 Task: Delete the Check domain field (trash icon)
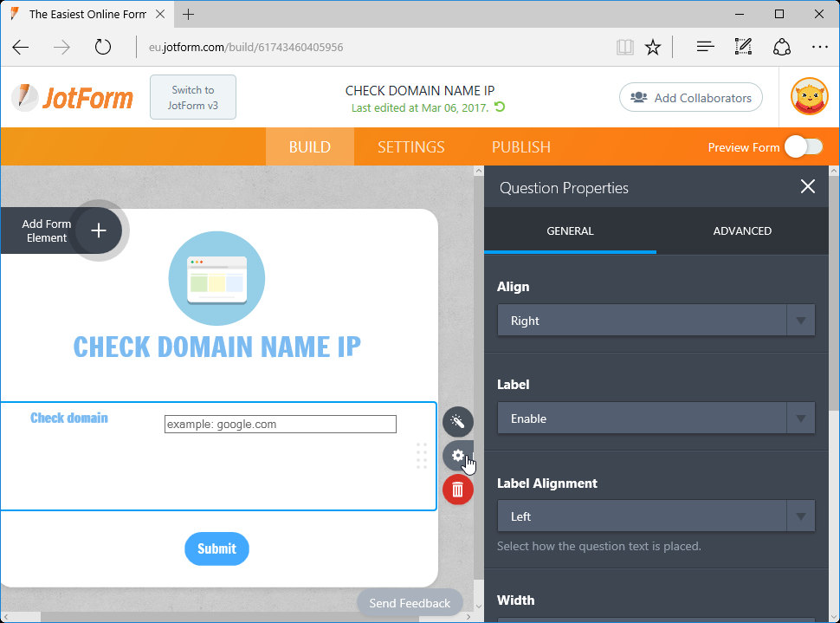(x=457, y=490)
